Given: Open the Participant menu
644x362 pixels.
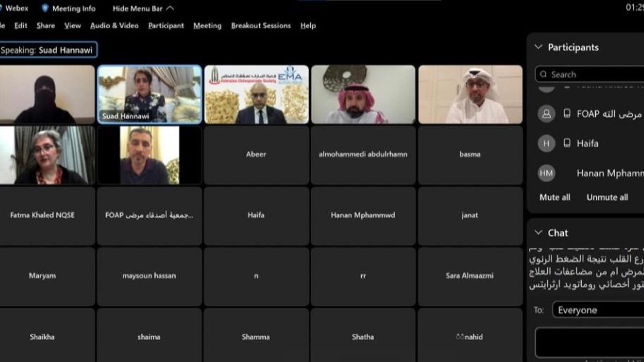Looking at the screenshot, I should click(x=166, y=25).
